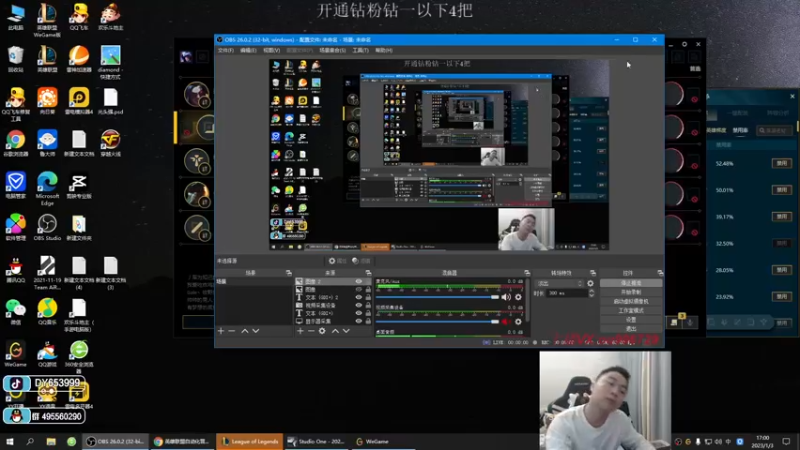Image resolution: width=800 pixels, height=450 pixels.
Task: Click the transition duration 300 ms field
Action: point(566,293)
